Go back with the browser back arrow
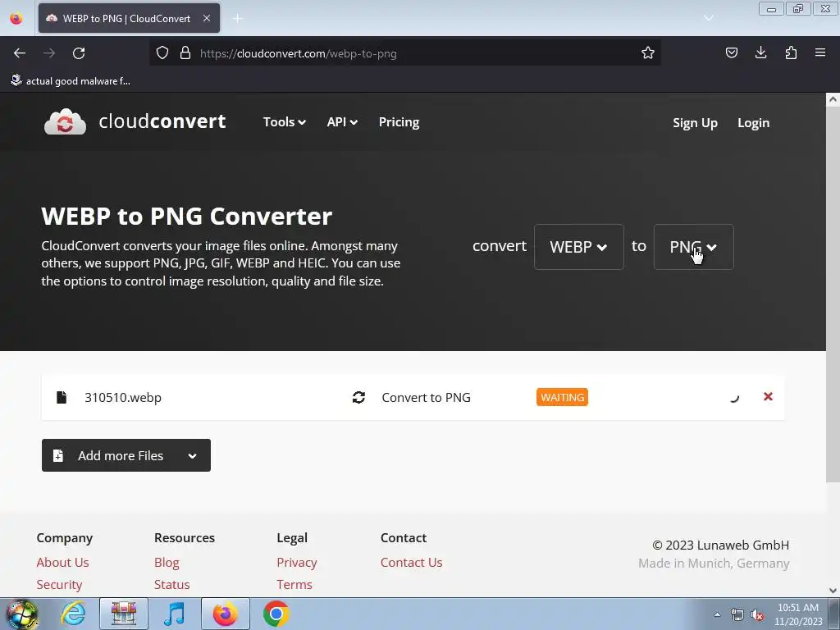The image size is (840, 630). click(20, 53)
